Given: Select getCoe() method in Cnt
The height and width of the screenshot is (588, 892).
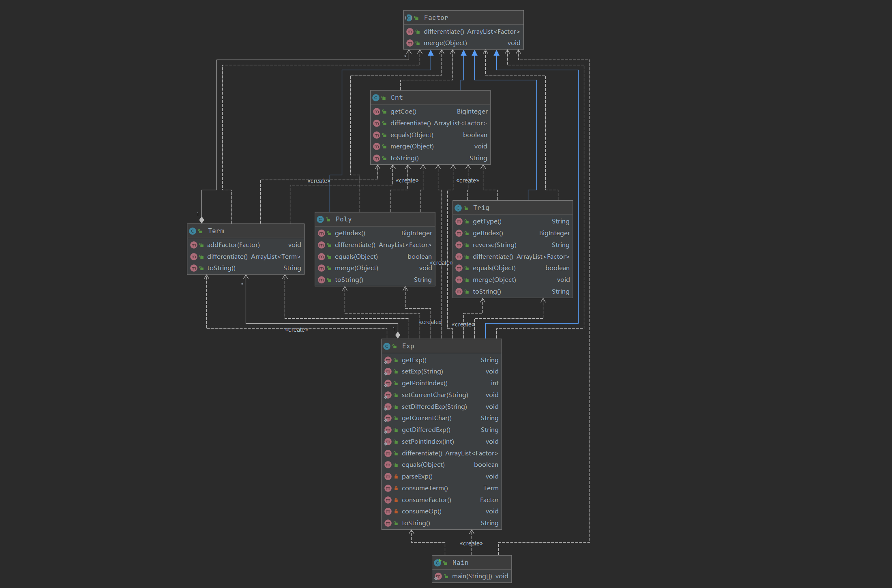Looking at the screenshot, I should tap(403, 112).
